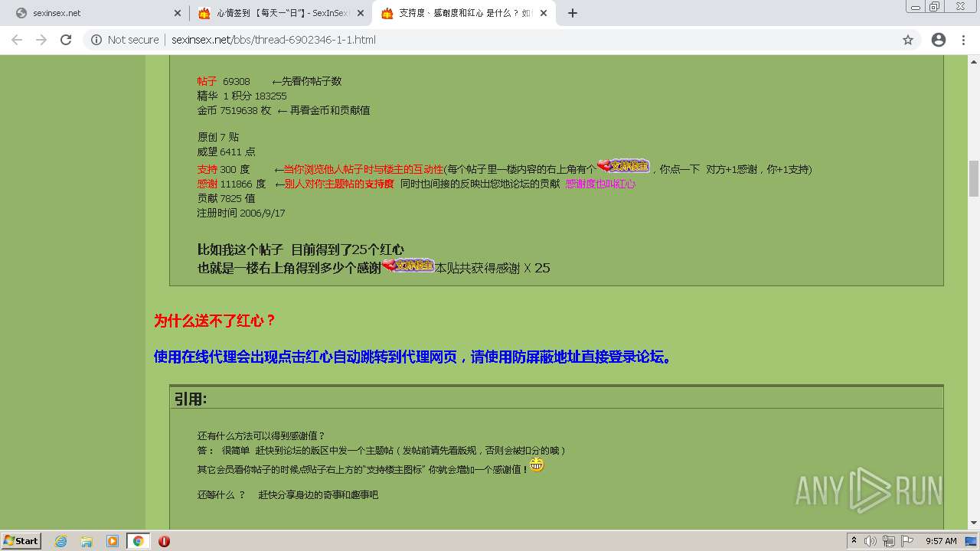The height and width of the screenshot is (551, 980).
Task: Open a new browser tab
Action: pyautogui.click(x=573, y=13)
